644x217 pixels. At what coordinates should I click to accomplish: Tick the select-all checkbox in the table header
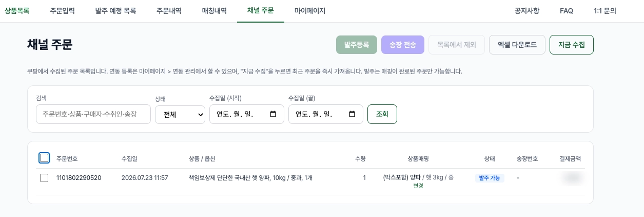click(44, 158)
